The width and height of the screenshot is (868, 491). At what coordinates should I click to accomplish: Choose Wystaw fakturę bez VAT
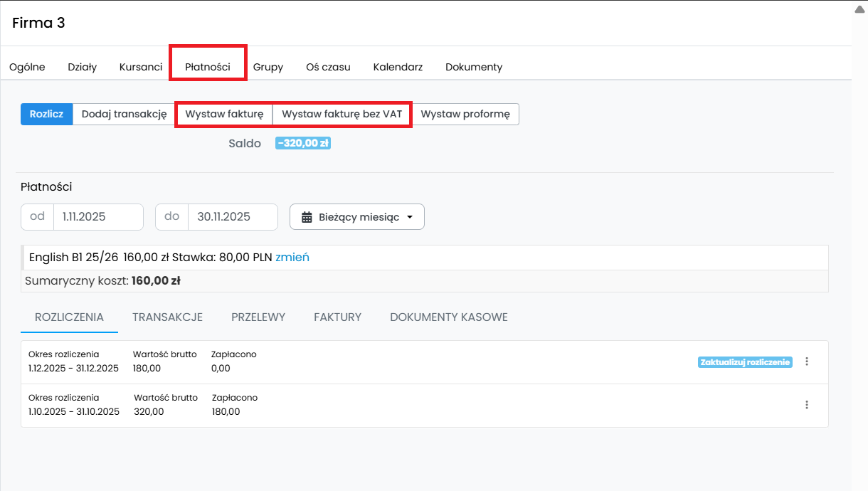coord(342,114)
